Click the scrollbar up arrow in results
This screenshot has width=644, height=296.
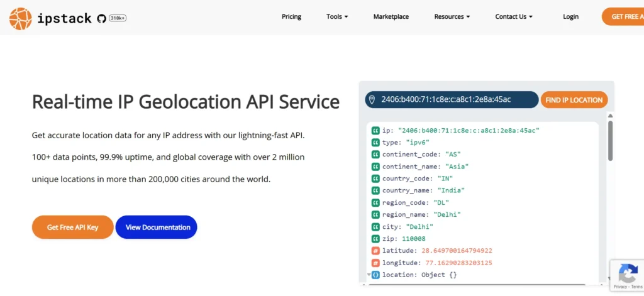click(610, 116)
